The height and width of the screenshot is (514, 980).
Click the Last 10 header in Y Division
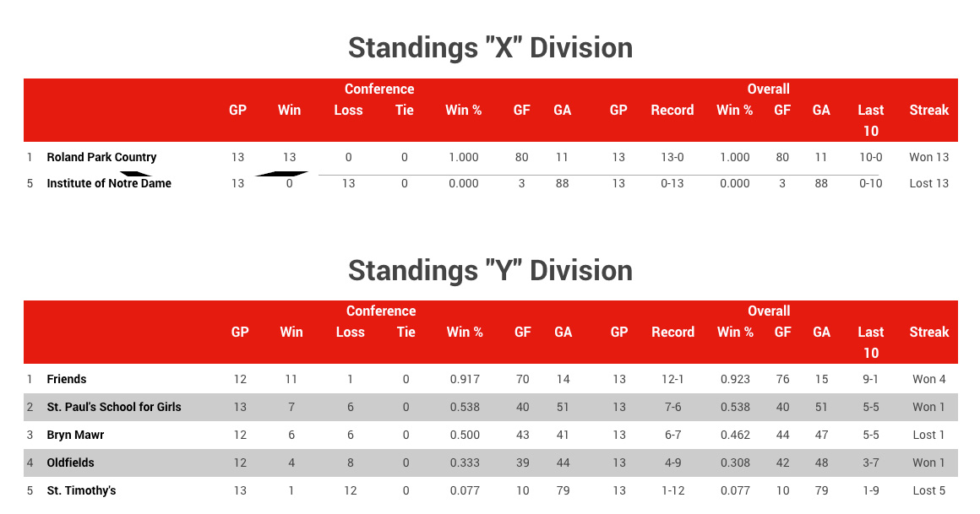pyautogui.click(x=871, y=343)
